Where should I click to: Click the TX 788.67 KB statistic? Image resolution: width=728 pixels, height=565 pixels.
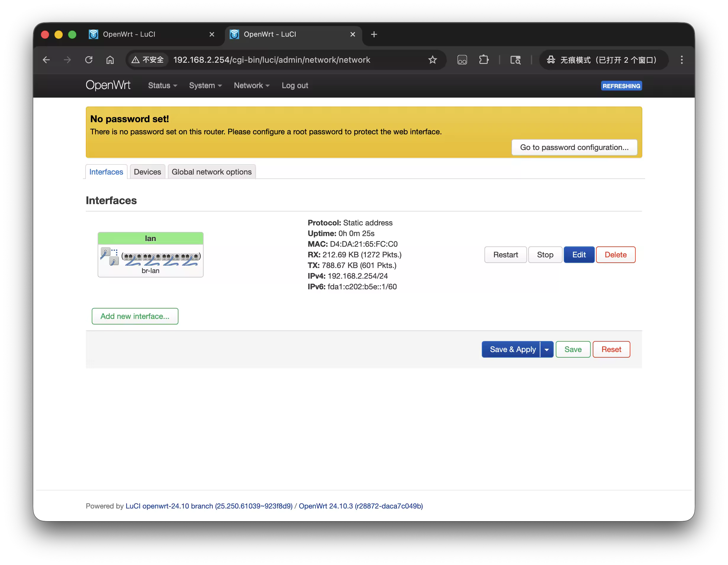(352, 266)
